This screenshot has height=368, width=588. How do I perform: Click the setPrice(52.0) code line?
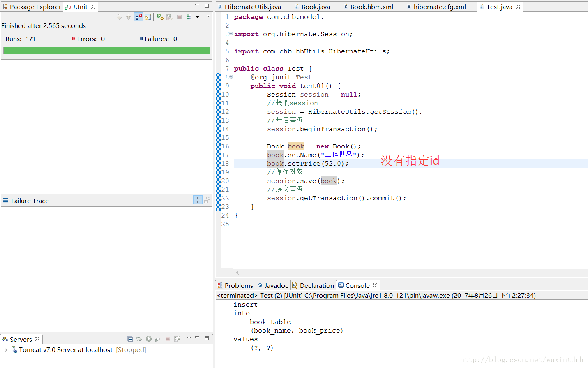click(x=308, y=164)
